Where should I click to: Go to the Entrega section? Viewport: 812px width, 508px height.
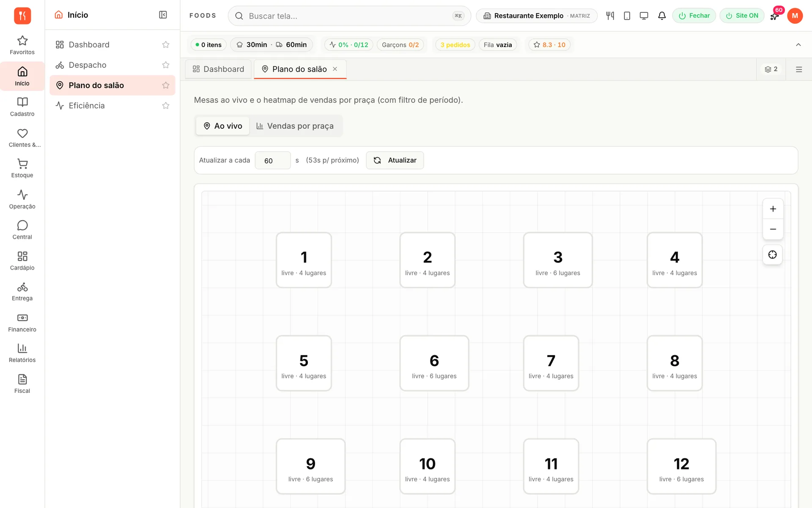click(22, 291)
